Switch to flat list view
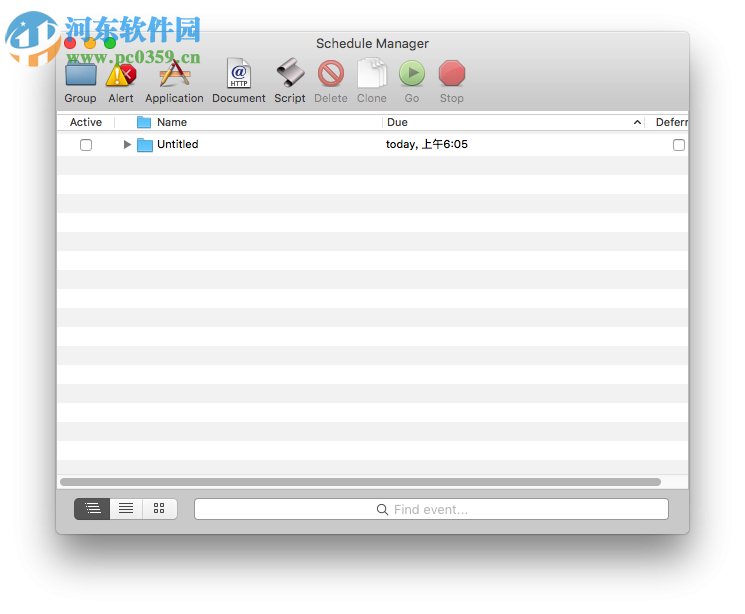Viewport: 745px width, 614px height. [126, 509]
